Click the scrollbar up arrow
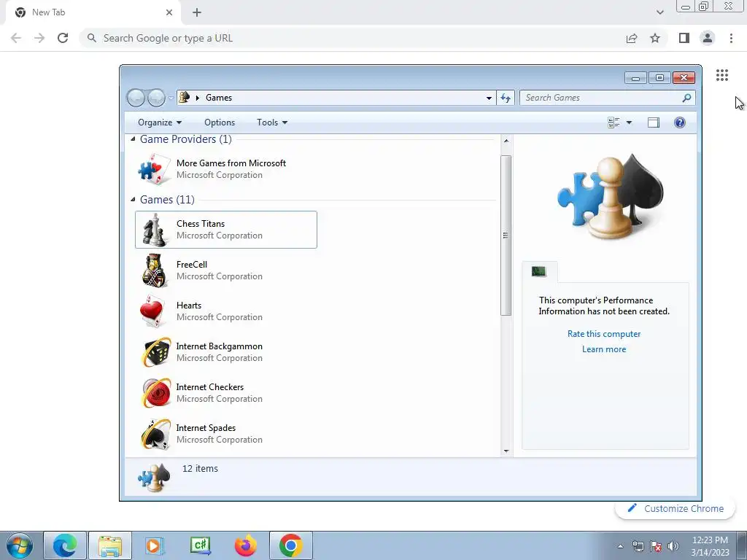The image size is (747, 560). [506, 141]
